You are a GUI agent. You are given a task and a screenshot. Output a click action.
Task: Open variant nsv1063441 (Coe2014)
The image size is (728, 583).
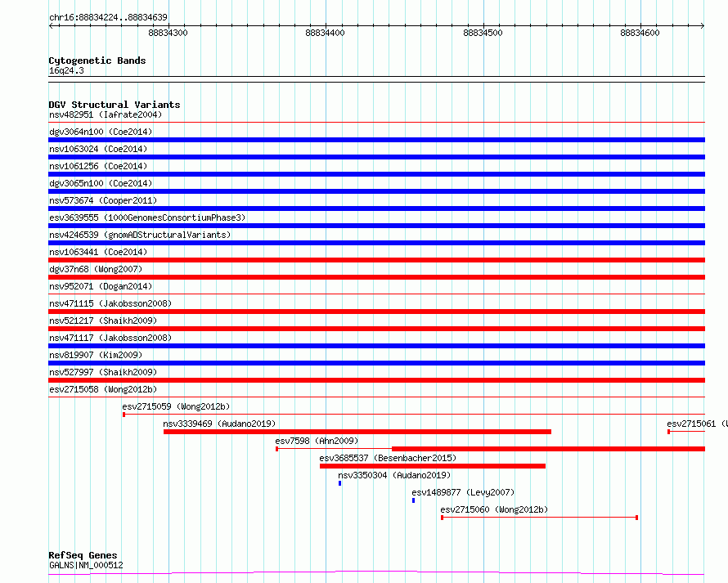(x=98, y=252)
